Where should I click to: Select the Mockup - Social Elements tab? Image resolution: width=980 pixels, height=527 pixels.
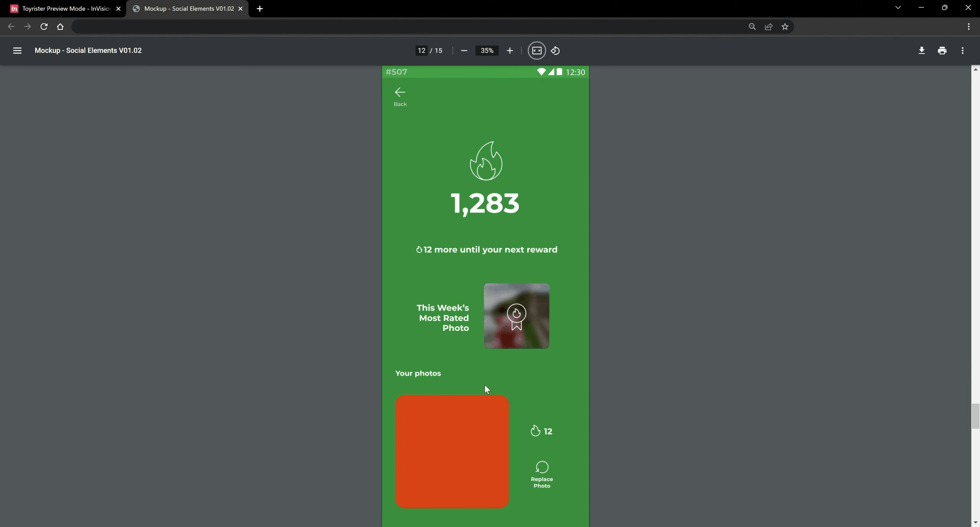(x=188, y=8)
